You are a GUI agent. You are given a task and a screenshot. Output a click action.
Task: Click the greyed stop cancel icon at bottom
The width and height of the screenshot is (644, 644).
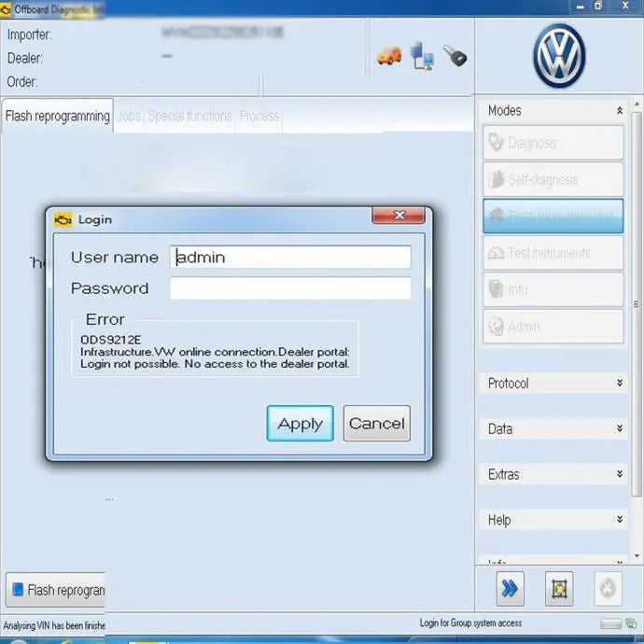tap(608, 589)
